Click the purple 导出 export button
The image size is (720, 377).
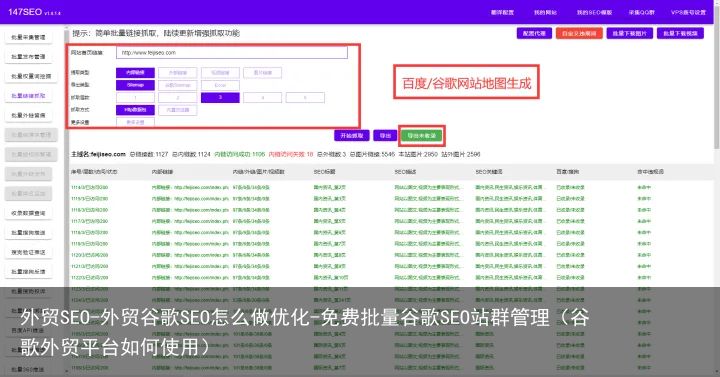[385, 135]
